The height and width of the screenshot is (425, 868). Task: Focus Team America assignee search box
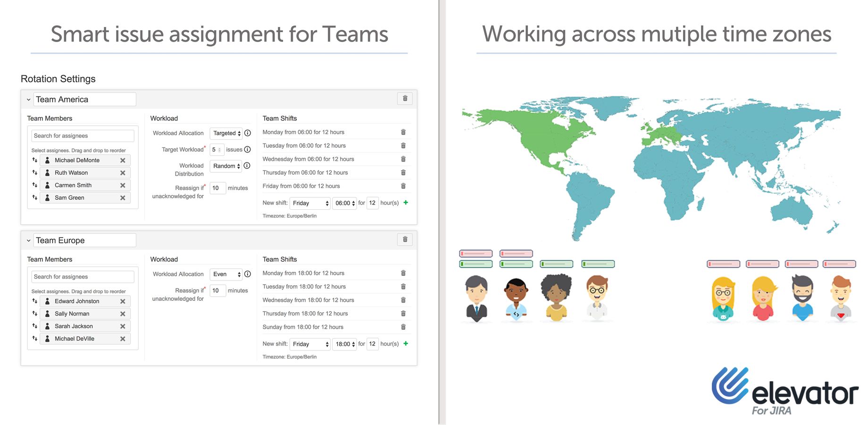click(83, 136)
